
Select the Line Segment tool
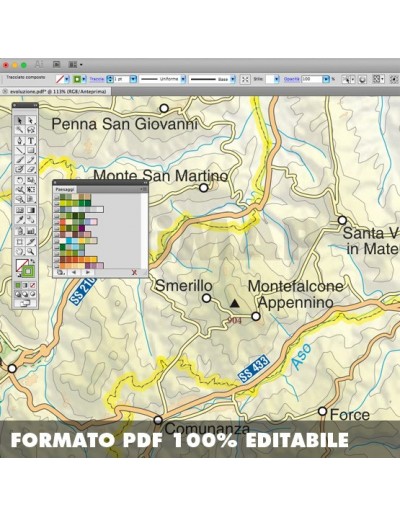pyautogui.click(x=20, y=150)
